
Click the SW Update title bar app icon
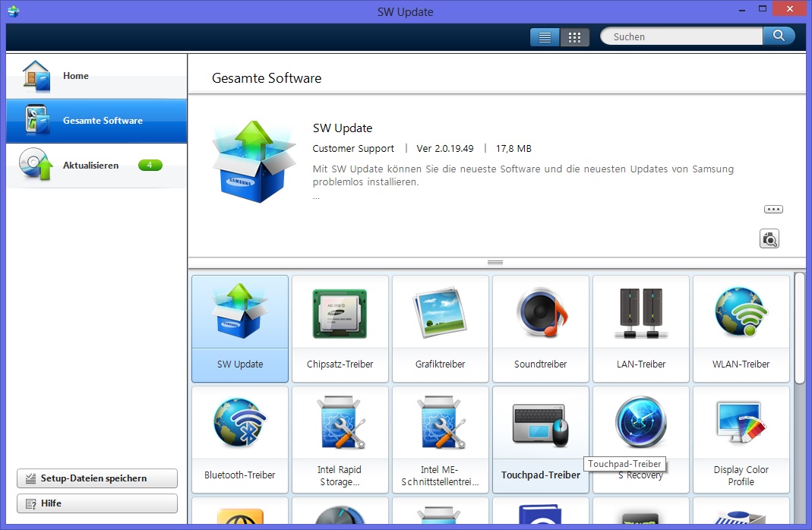click(14, 11)
